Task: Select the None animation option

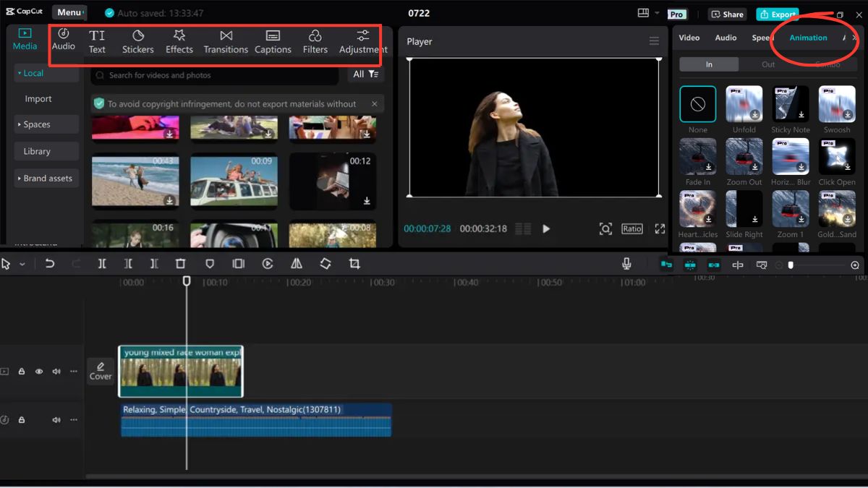Action: (x=698, y=104)
